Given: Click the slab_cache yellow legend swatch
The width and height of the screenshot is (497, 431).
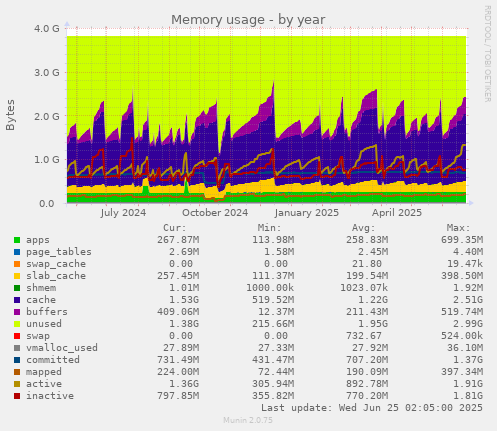Looking at the screenshot, I should click(x=17, y=276).
